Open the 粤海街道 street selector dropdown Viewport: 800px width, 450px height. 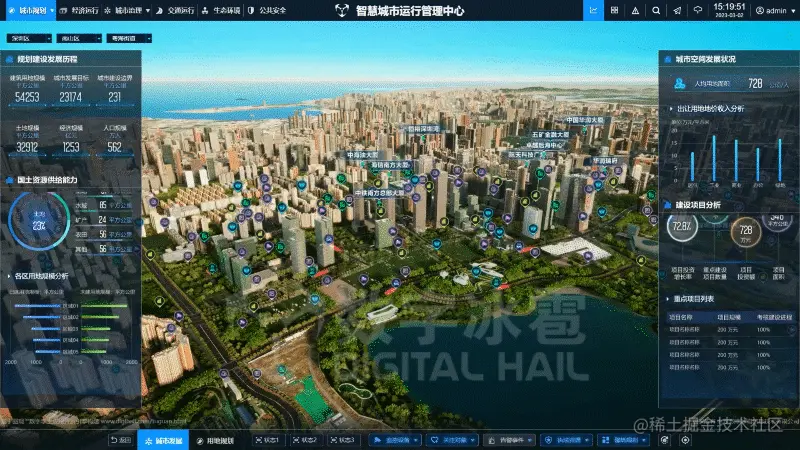pyautogui.click(x=129, y=38)
